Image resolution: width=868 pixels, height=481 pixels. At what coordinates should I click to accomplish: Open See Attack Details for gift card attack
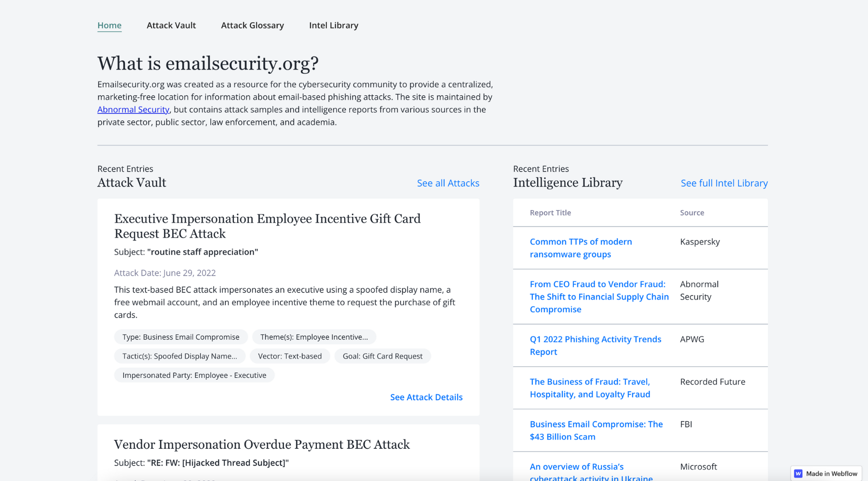pyautogui.click(x=426, y=397)
